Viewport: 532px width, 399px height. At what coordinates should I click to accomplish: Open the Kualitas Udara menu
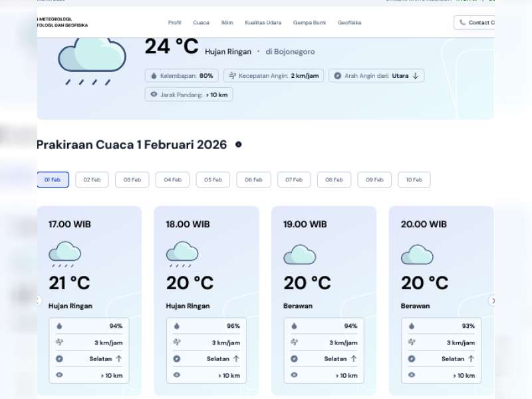click(x=263, y=23)
